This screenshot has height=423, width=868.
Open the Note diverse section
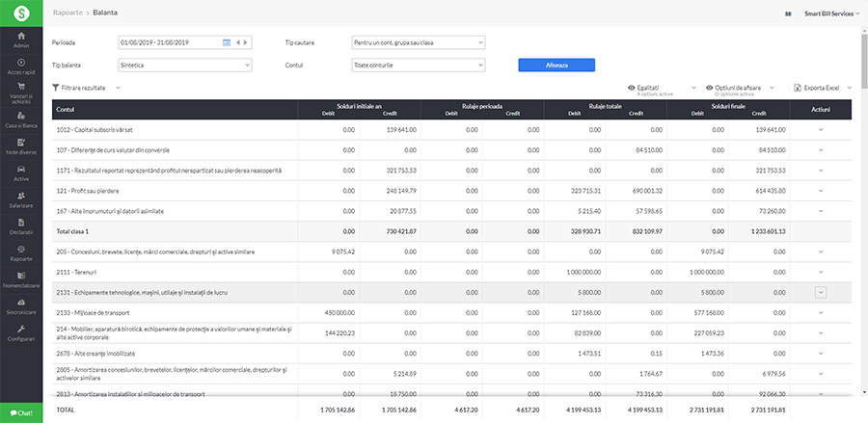pyautogui.click(x=21, y=147)
